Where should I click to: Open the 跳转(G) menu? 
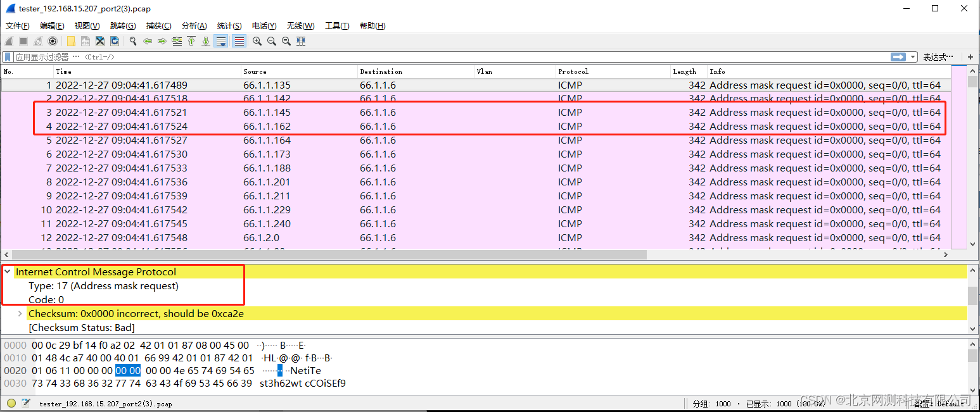pos(123,26)
